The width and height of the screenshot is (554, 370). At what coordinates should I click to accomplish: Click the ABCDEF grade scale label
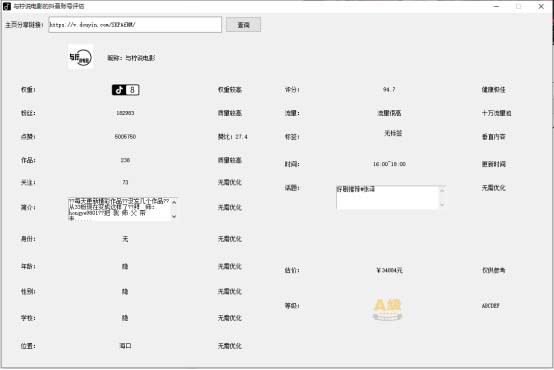pyautogui.click(x=490, y=305)
